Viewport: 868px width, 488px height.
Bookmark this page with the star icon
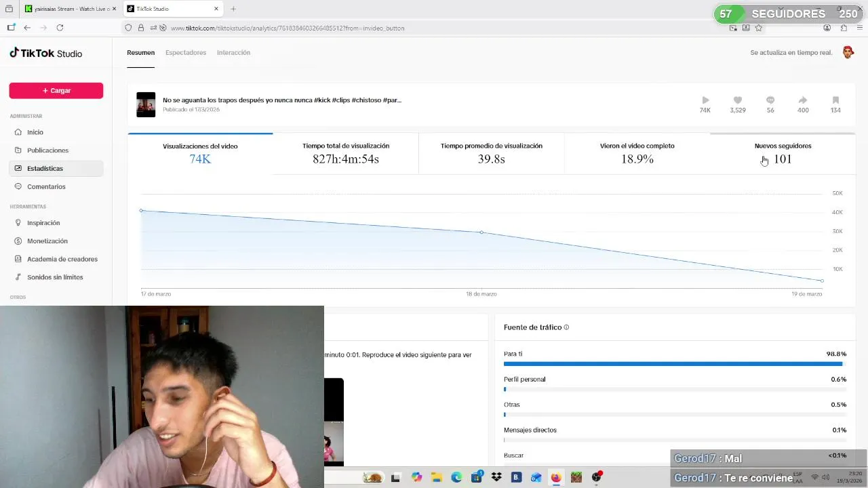coord(759,28)
